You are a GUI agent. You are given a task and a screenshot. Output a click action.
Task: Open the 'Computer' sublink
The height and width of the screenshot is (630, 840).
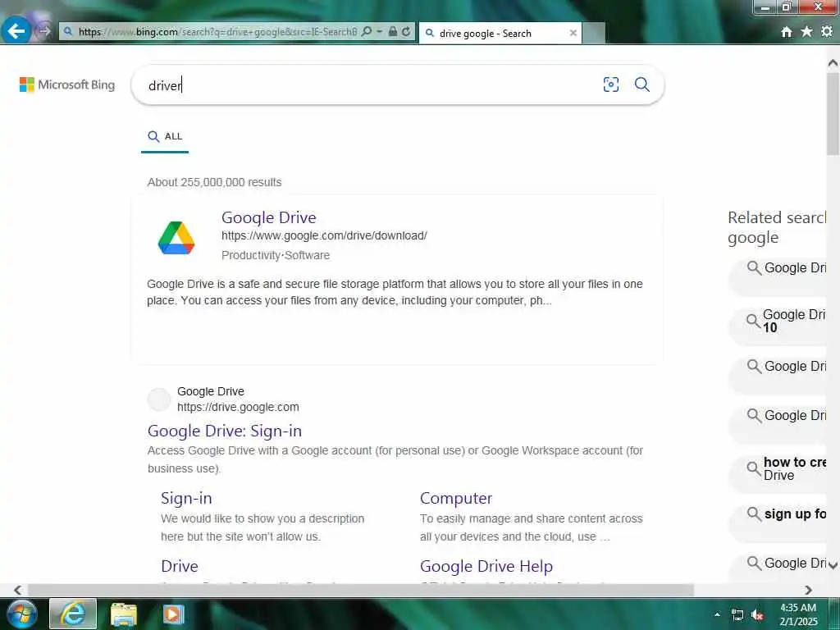[x=456, y=498]
